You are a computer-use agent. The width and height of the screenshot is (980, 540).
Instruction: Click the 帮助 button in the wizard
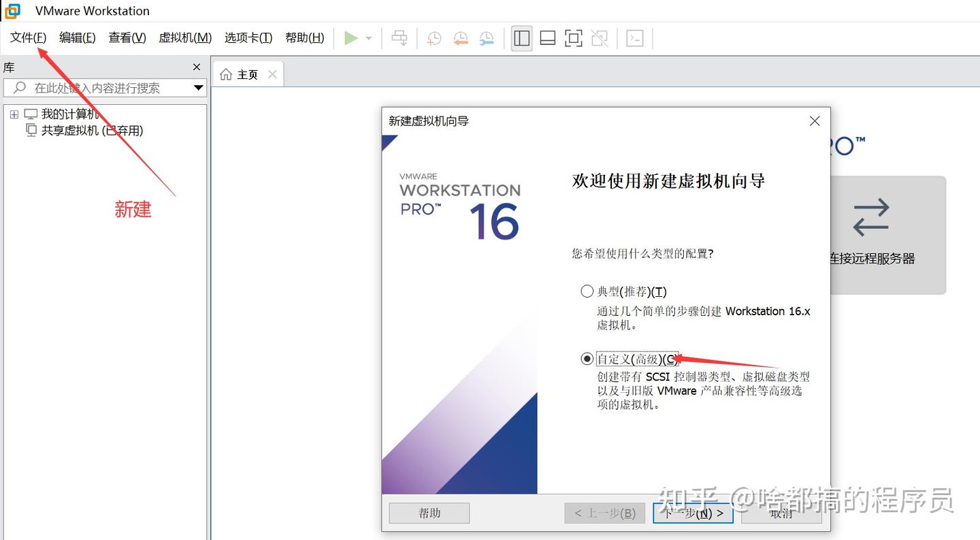point(429,513)
